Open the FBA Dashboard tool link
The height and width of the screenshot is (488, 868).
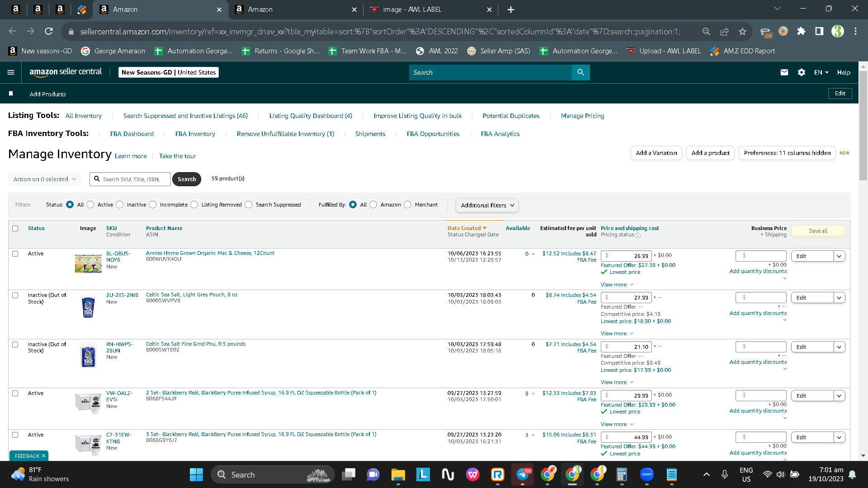click(132, 134)
